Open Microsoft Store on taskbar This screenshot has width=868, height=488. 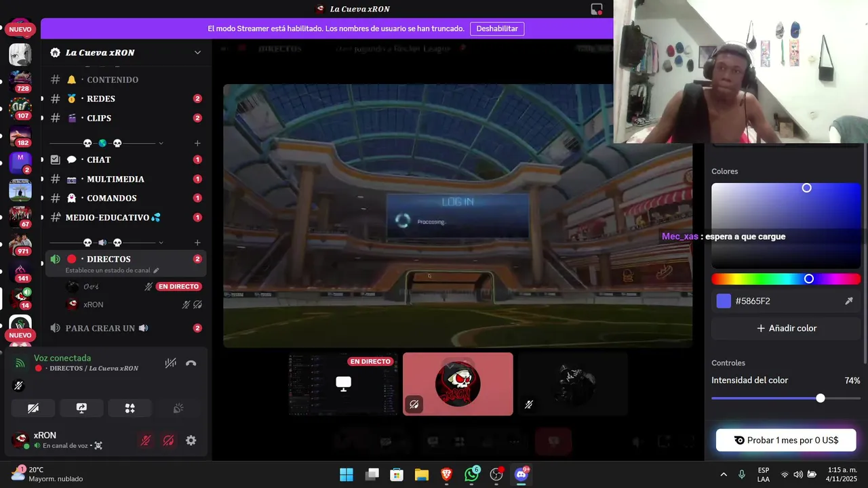click(x=397, y=474)
